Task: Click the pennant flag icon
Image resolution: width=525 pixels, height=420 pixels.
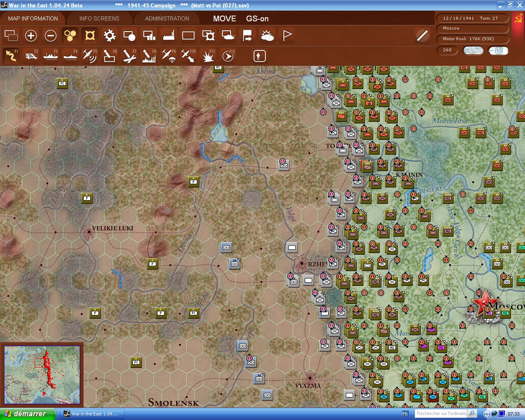Action: 287,36
